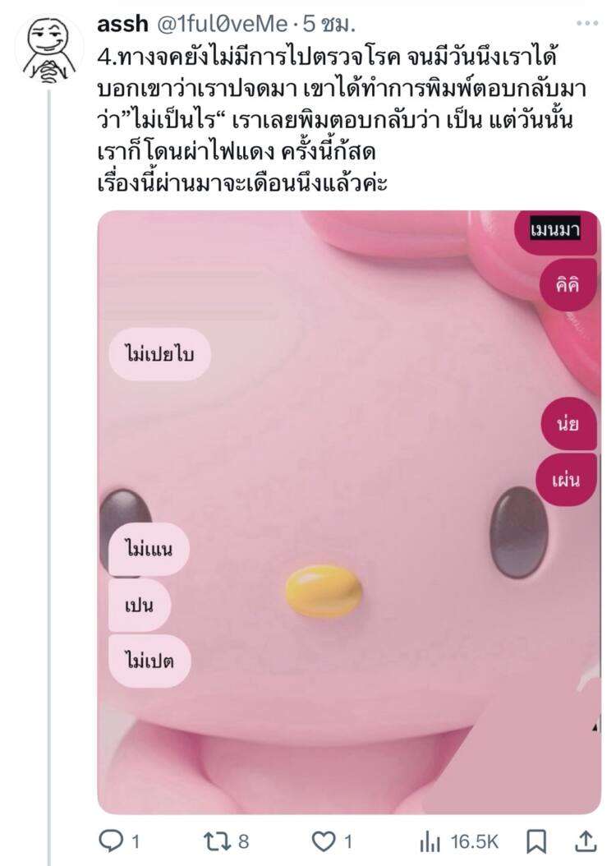
Task: Tap the น่ย message bubble
Action: 568,424
